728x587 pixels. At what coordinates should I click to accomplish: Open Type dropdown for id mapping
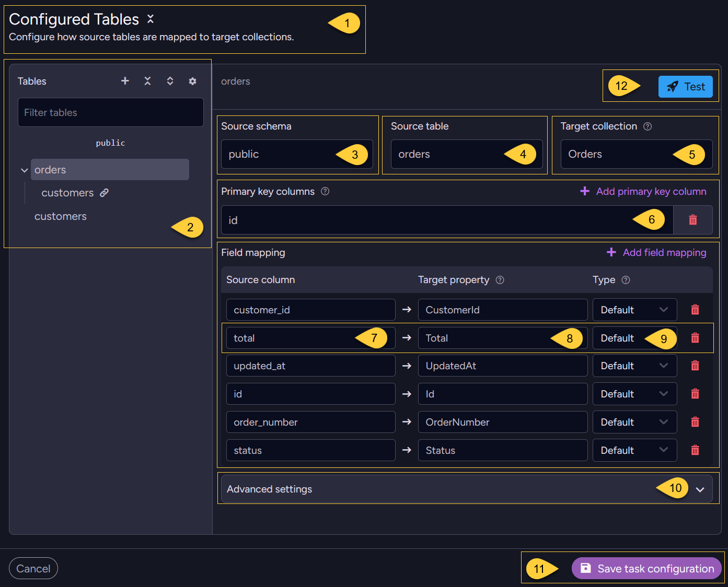point(634,394)
